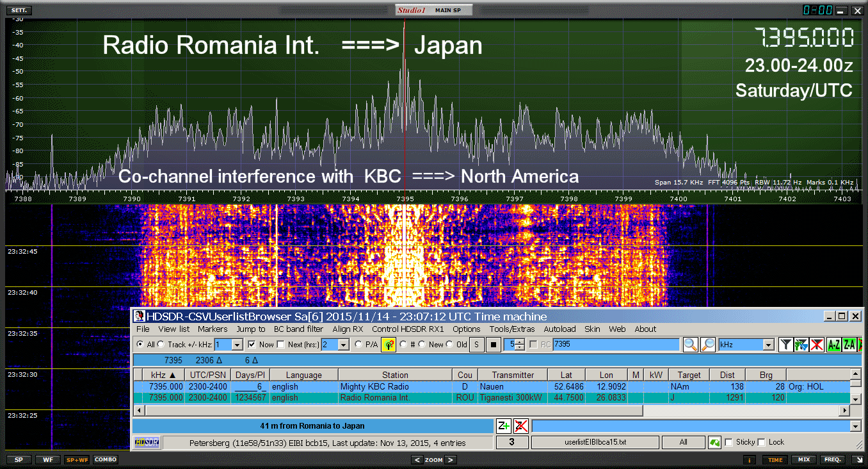868x469 pixels.
Task: Open the kHz unit dropdown
Action: tap(769, 345)
